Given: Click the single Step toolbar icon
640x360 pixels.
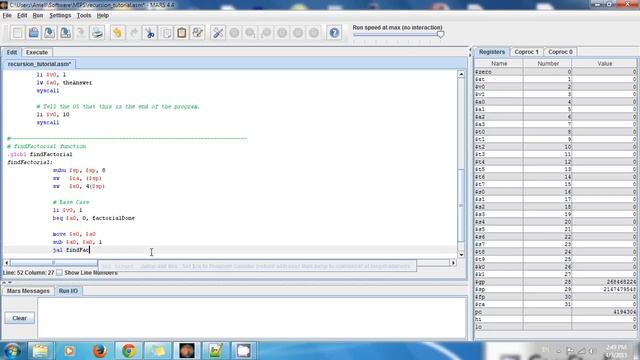Looking at the screenshot, I should [x=250, y=33].
